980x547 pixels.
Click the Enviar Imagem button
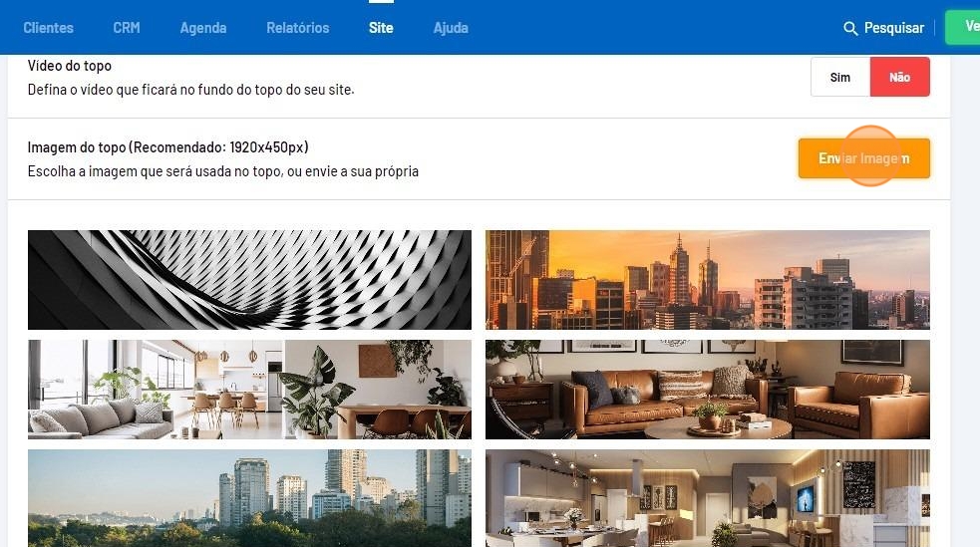(x=863, y=158)
